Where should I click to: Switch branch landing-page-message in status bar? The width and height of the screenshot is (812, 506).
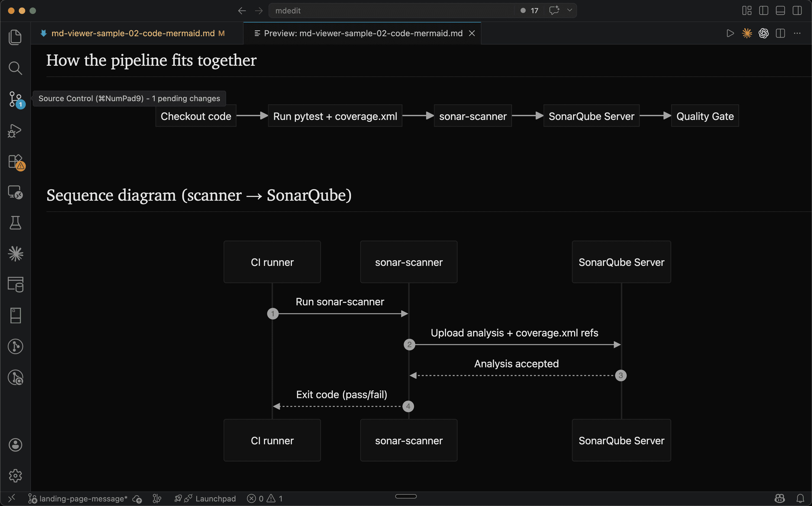78,499
